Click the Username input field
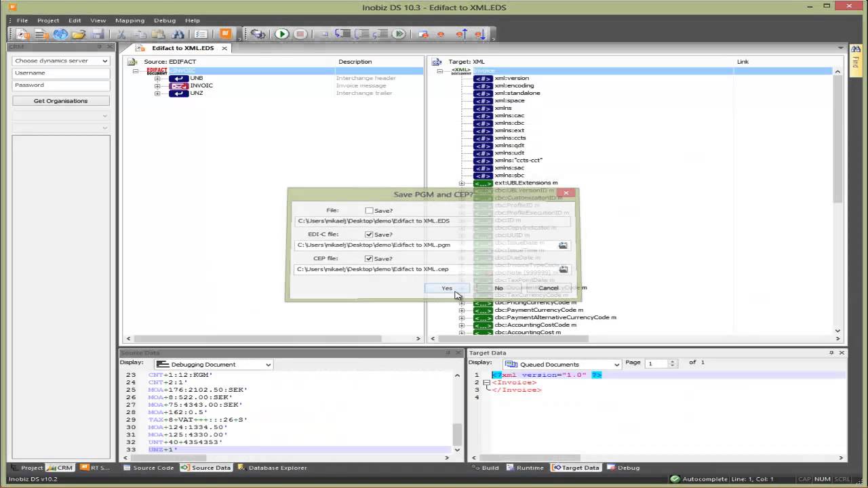This screenshot has height=488, width=868. 61,73
